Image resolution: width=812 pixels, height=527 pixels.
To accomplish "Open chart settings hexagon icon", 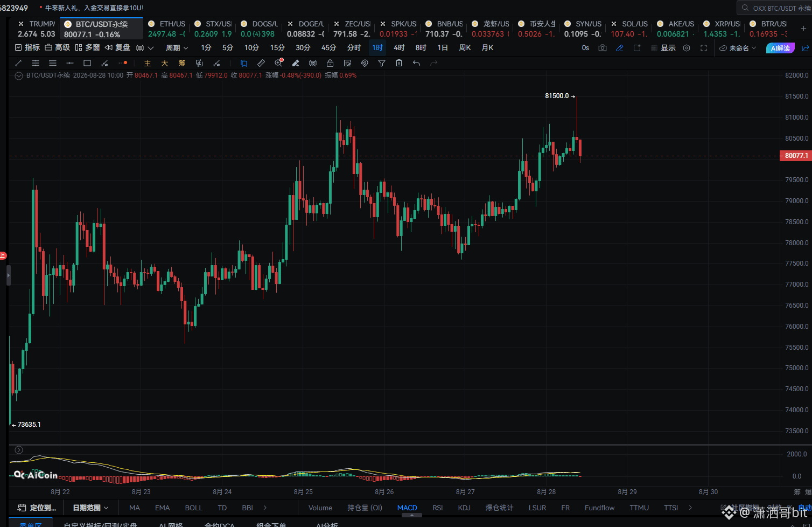I will 687,48.
